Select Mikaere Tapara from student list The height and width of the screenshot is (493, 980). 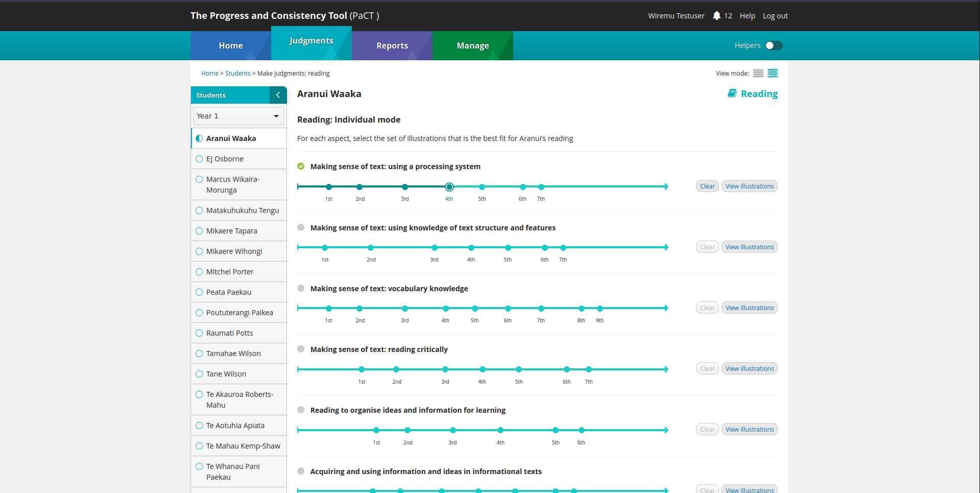click(x=231, y=231)
